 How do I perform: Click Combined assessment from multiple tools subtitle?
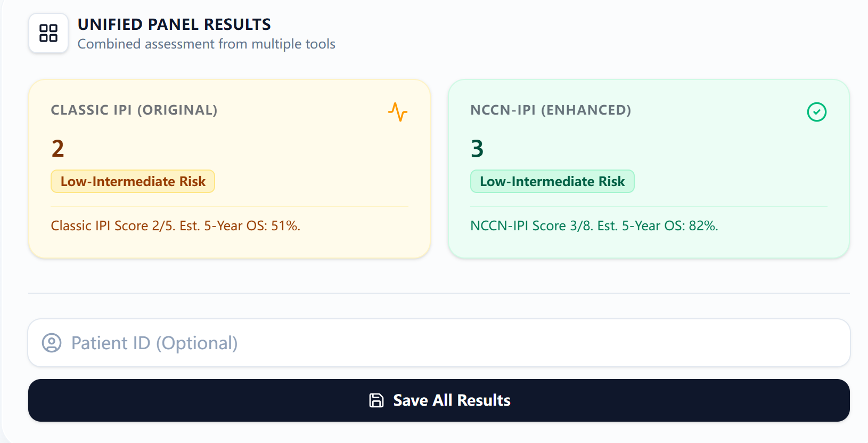(206, 44)
